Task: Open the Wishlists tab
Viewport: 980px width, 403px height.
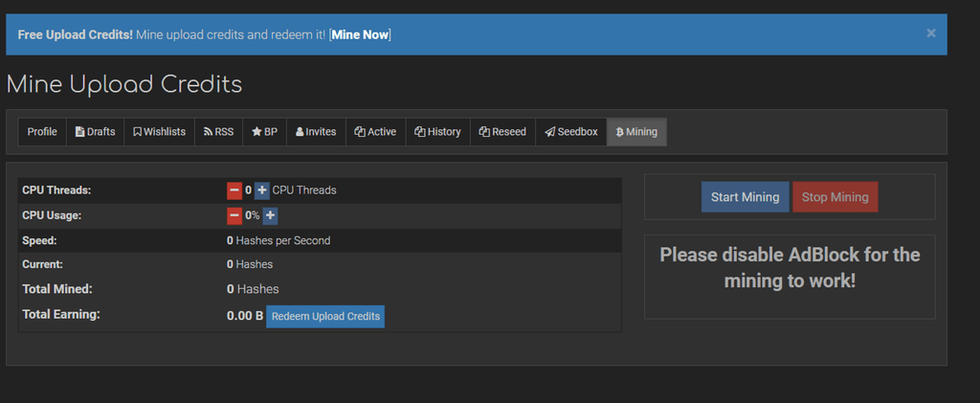Action: pos(160,132)
